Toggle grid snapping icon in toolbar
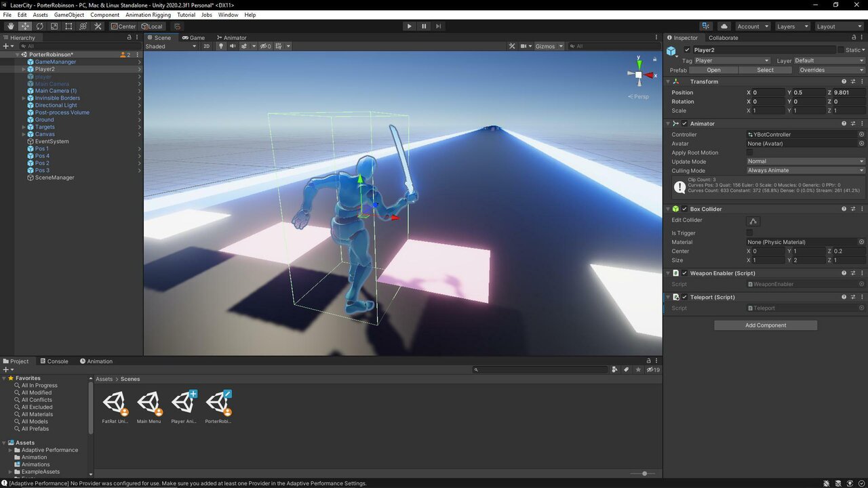This screenshot has height=488, width=868. 178,26
